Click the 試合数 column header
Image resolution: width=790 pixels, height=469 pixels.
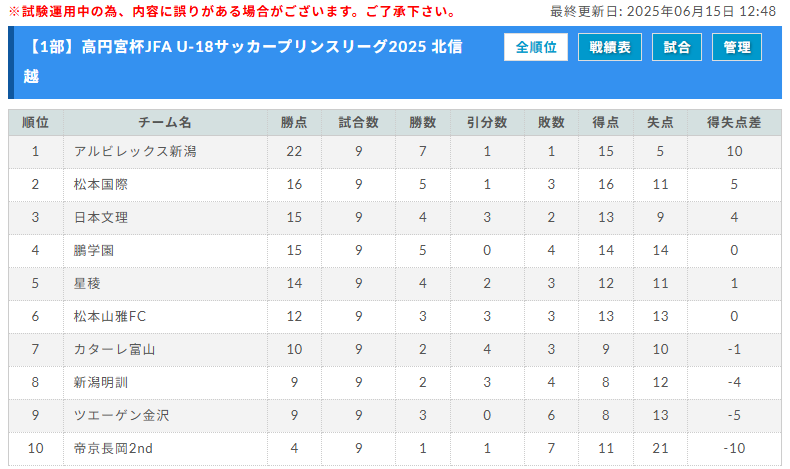click(x=358, y=122)
